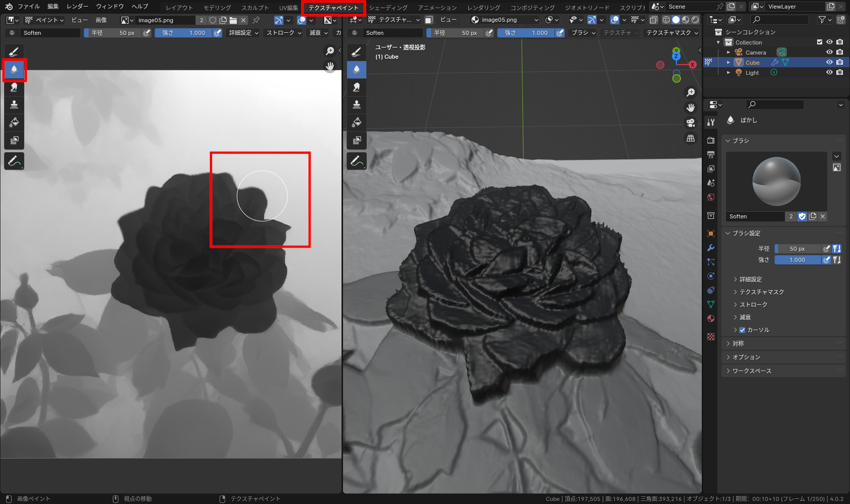The image size is (850, 504).
Task: Click the ビュー button in image editor header
Action: [79, 20]
